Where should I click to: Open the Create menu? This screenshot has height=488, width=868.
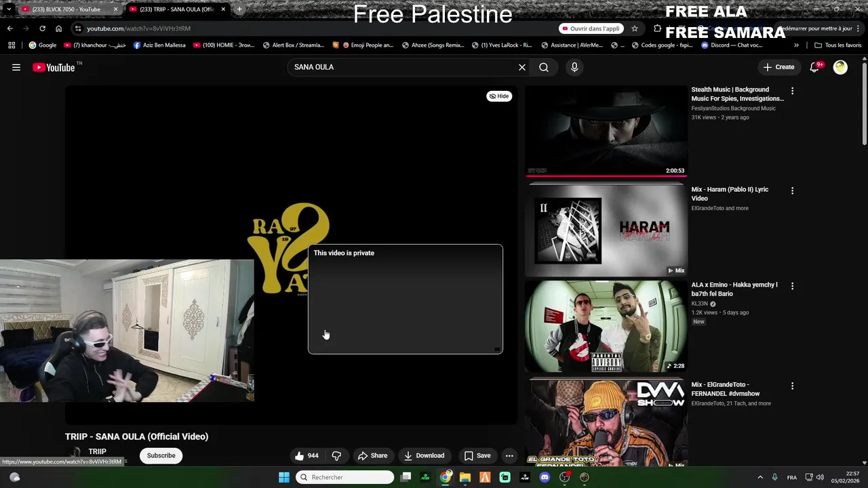click(x=778, y=67)
